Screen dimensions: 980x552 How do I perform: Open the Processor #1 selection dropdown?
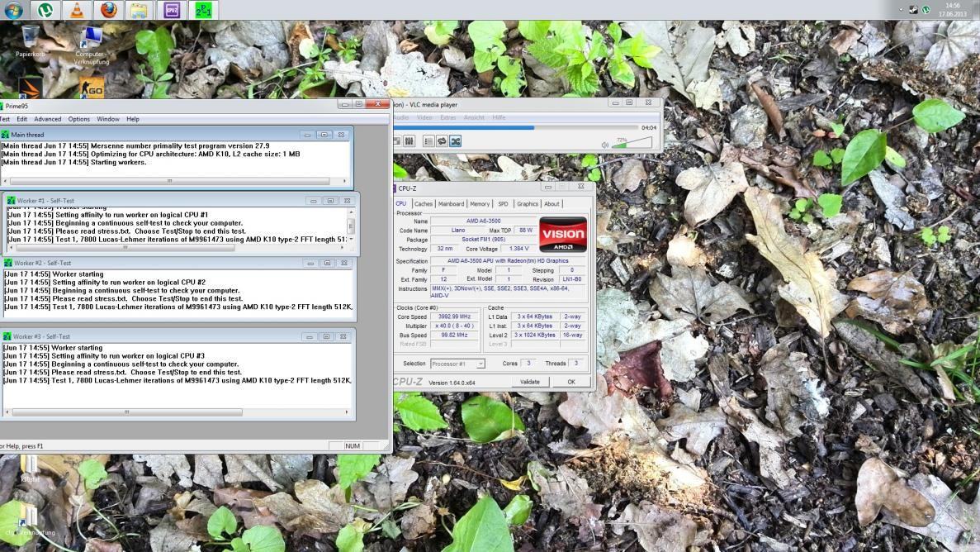click(457, 364)
